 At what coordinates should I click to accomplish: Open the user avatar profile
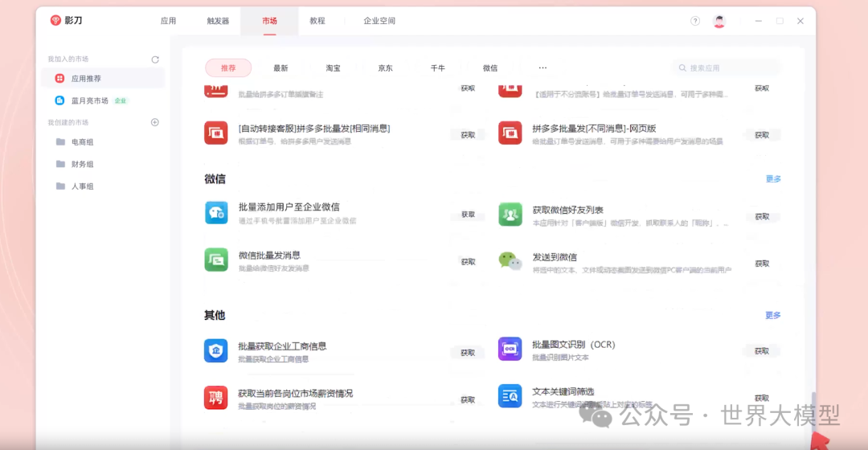coord(719,21)
